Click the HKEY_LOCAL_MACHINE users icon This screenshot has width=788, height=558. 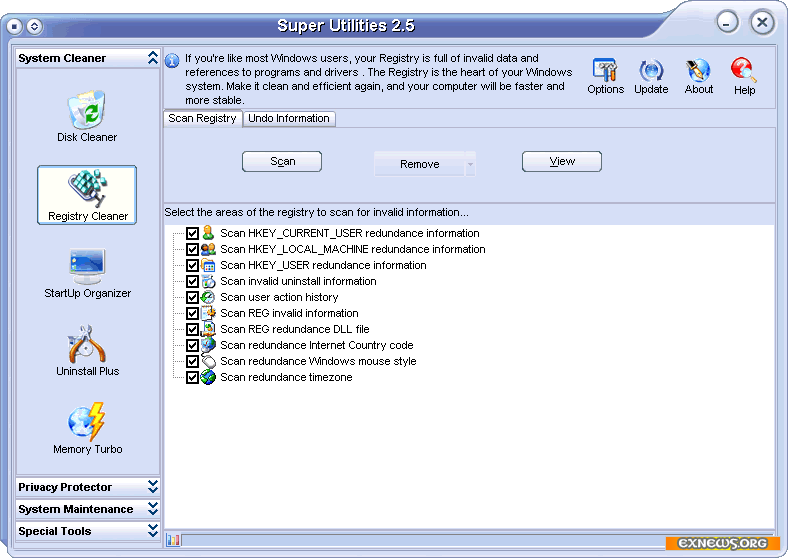[x=208, y=249]
